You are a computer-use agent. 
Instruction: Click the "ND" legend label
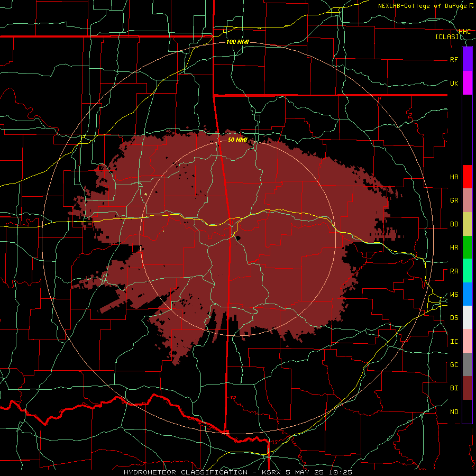coord(454,412)
